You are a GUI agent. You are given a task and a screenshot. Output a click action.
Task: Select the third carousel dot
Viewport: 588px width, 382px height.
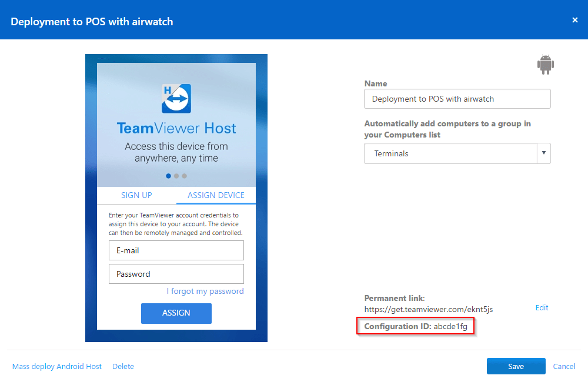(x=184, y=176)
